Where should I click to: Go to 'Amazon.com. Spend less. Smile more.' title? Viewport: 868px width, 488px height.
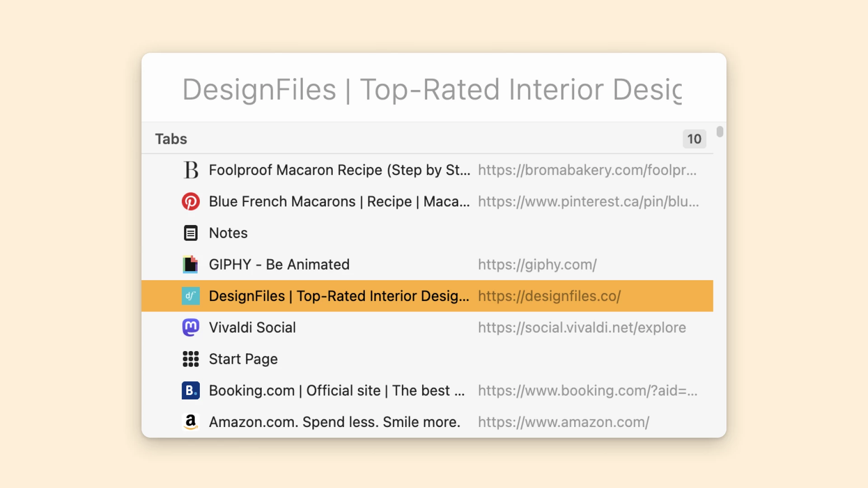(x=335, y=422)
